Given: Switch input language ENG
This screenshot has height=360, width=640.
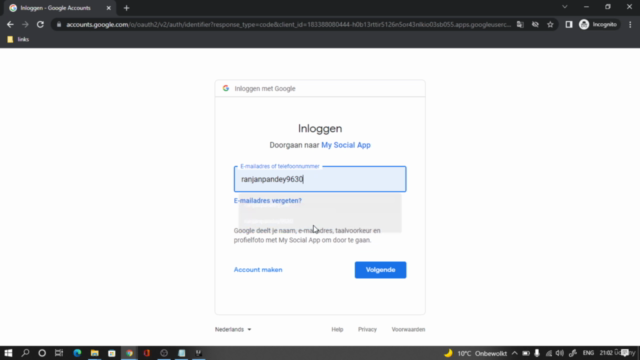Looking at the screenshot, I should point(588,353).
